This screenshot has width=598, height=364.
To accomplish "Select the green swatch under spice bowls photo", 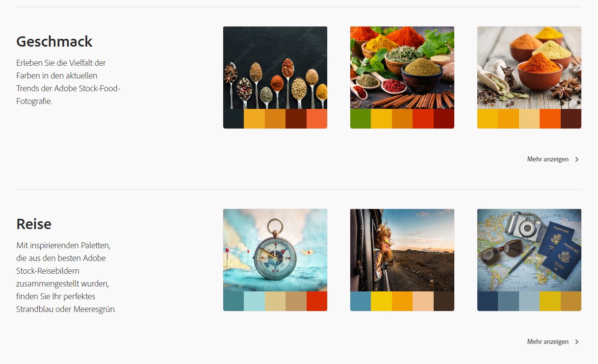I will 361,119.
